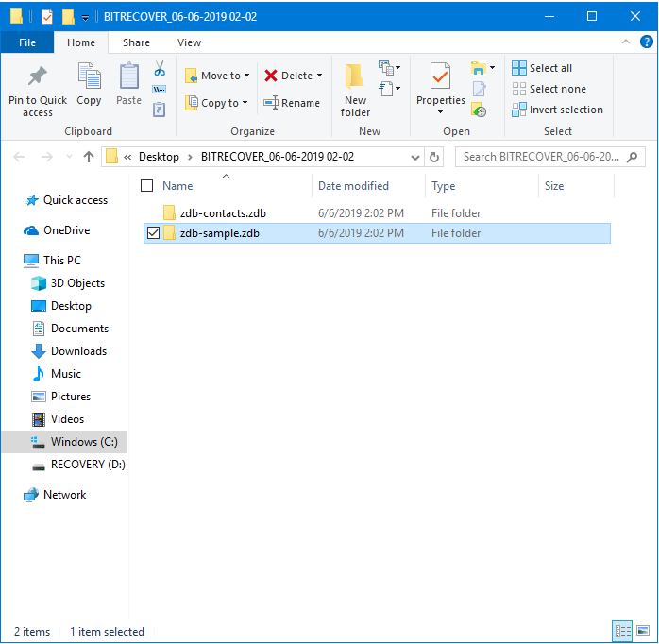Viewport: 659px width, 644px height.
Task: Click the Properties checkmark icon
Action: [x=440, y=76]
